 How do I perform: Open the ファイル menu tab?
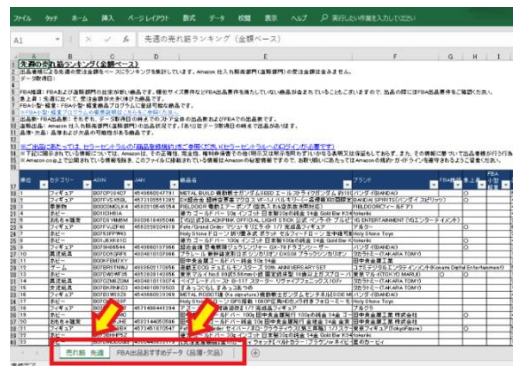[22, 18]
